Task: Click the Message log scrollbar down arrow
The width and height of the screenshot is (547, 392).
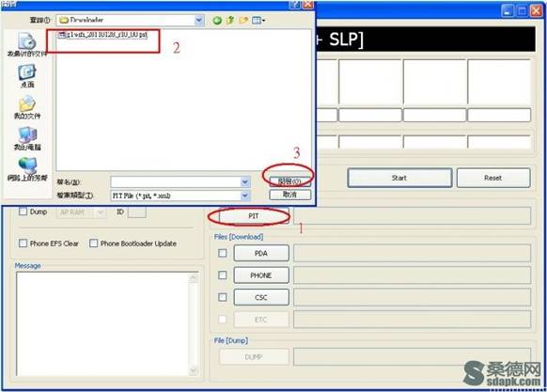Action: pos(194,370)
